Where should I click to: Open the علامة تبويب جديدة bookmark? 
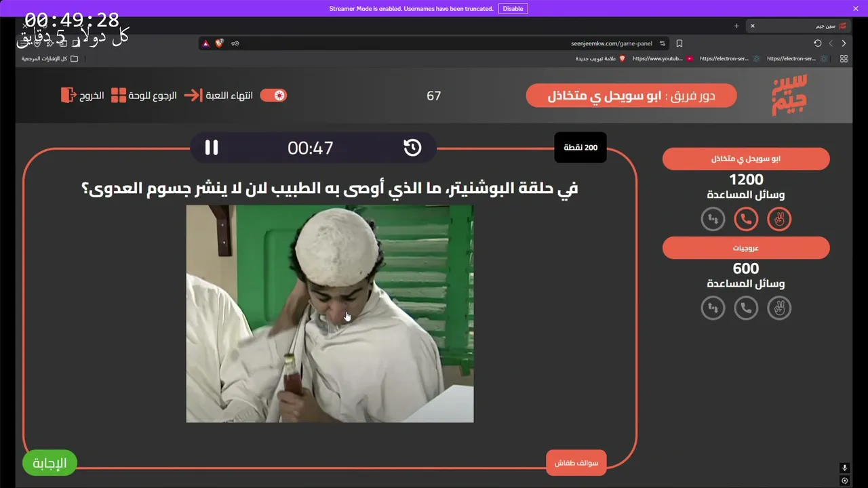[x=601, y=59]
